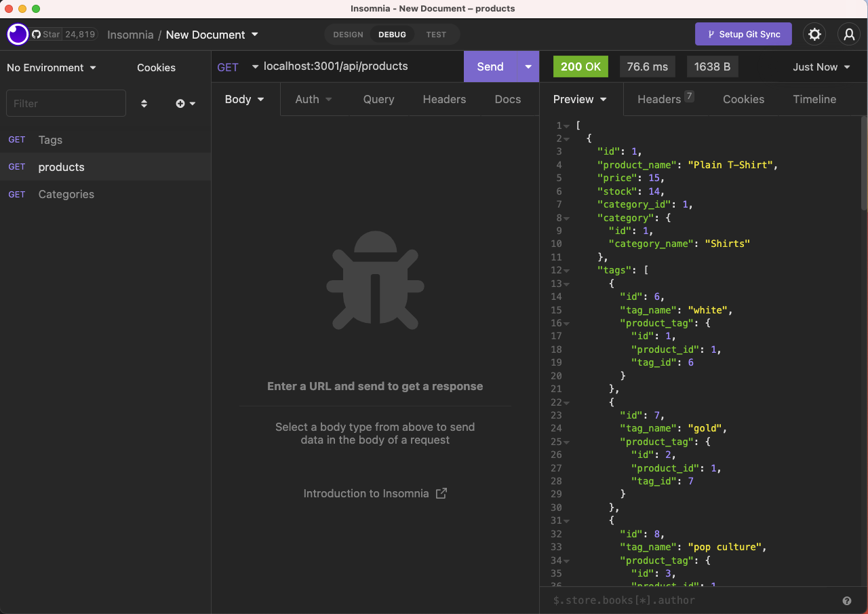
Task: Open the Auth tab
Action: pyautogui.click(x=313, y=99)
